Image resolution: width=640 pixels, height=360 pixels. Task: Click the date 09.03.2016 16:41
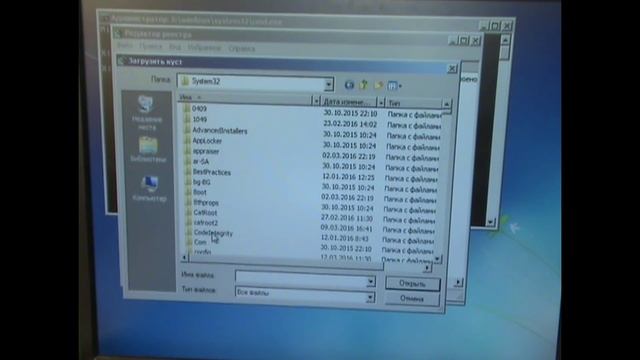point(346,228)
